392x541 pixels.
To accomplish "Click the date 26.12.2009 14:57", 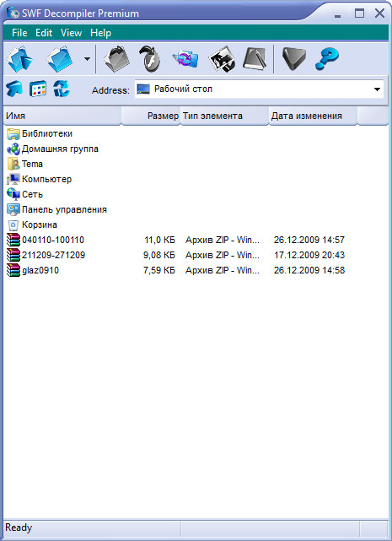I will pyautogui.click(x=309, y=240).
